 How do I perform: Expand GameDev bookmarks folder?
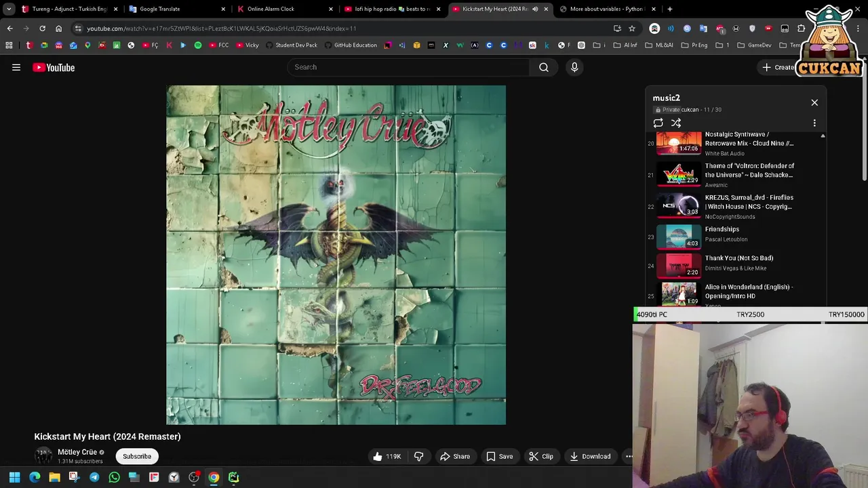(754, 45)
